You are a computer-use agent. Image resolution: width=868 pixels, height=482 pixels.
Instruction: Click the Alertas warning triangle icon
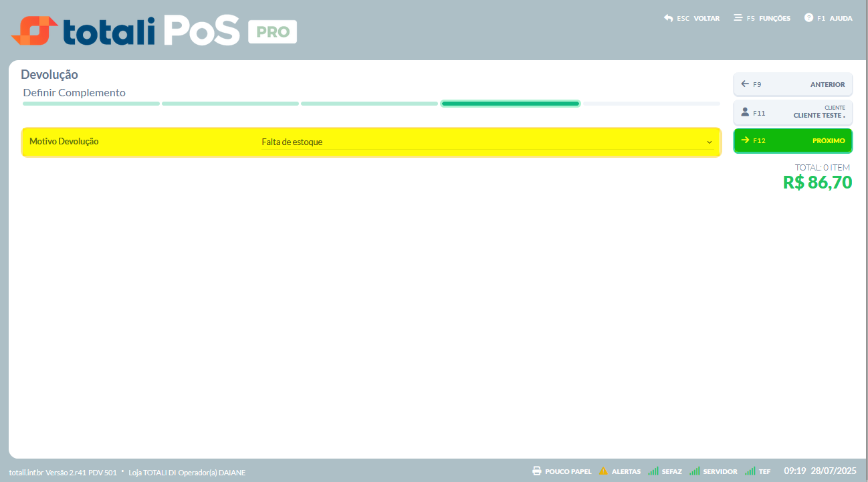[x=604, y=471]
